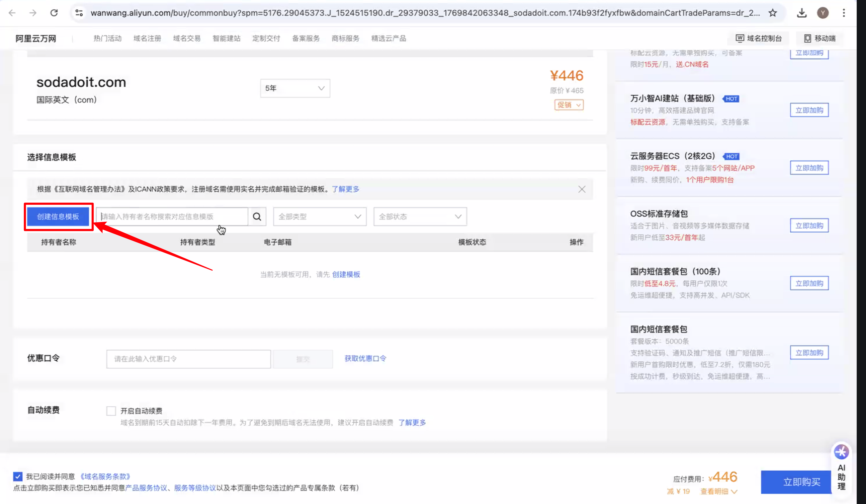
Task: Add OSS标准存储包 with 立即加购
Action: tap(809, 226)
